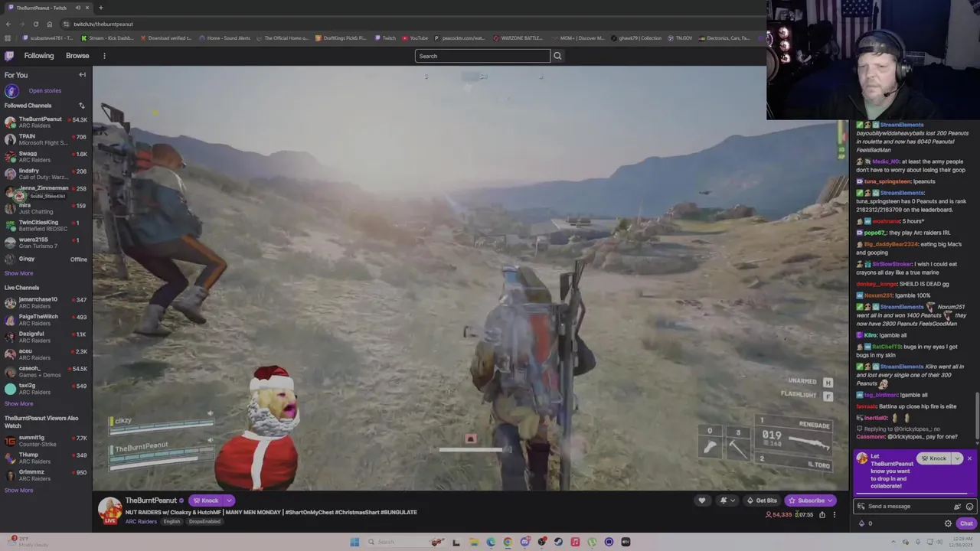The width and height of the screenshot is (980, 551).
Task: Click TheBurntPeanut streamer avatar
Action: tap(109, 510)
